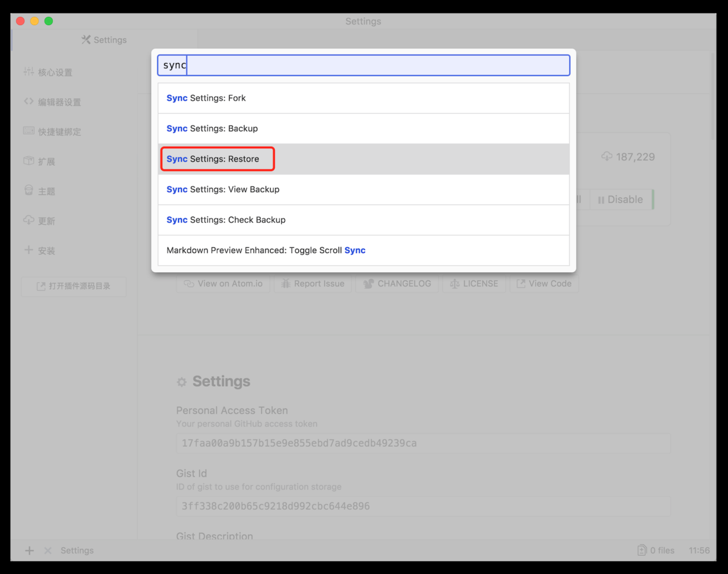Open 编辑器设置 (Editor Settings) in the sidebar
Viewport: 728px width, 574px height.
pos(60,102)
